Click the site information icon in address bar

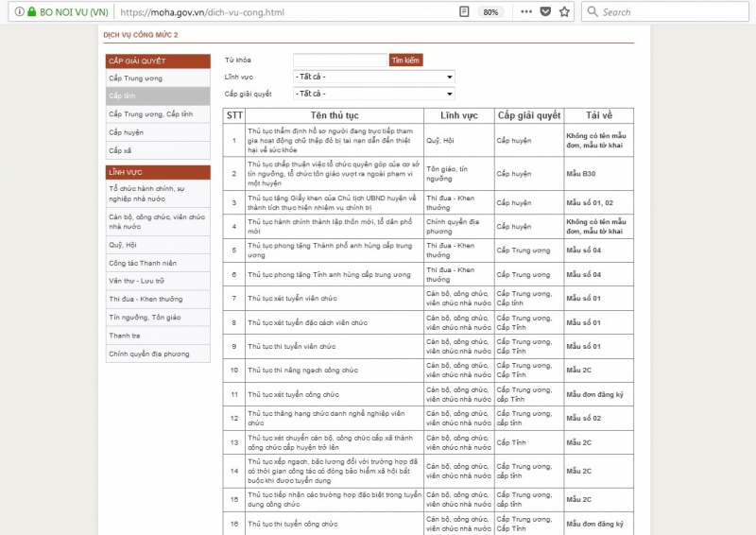(x=19, y=12)
